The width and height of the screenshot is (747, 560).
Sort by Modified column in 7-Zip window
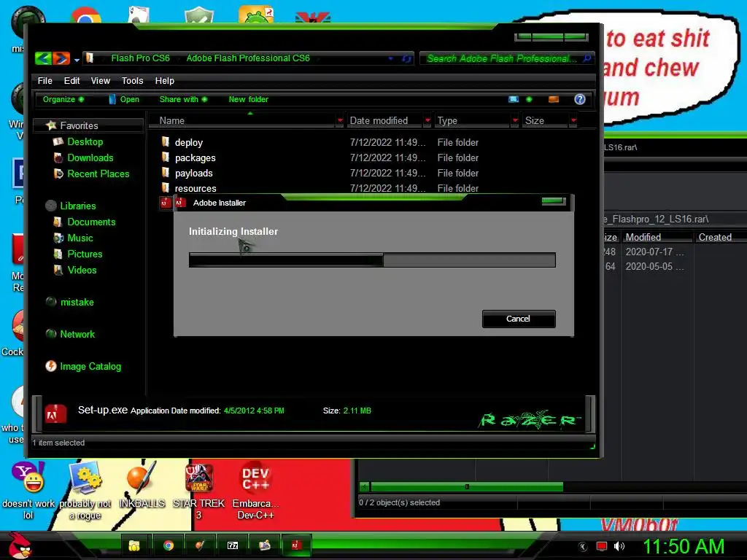click(x=657, y=237)
